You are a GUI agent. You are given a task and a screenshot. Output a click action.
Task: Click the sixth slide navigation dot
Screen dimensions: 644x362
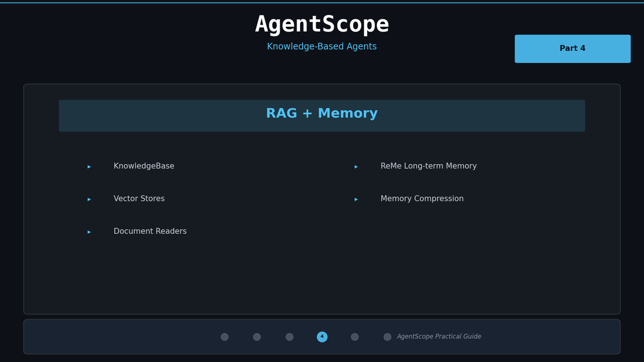coord(387,337)
